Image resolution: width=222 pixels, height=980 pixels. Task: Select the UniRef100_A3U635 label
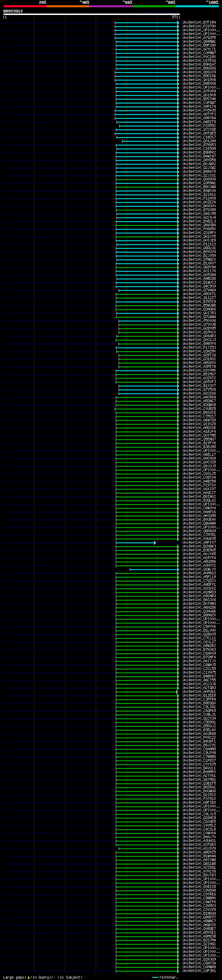point(199,538)
